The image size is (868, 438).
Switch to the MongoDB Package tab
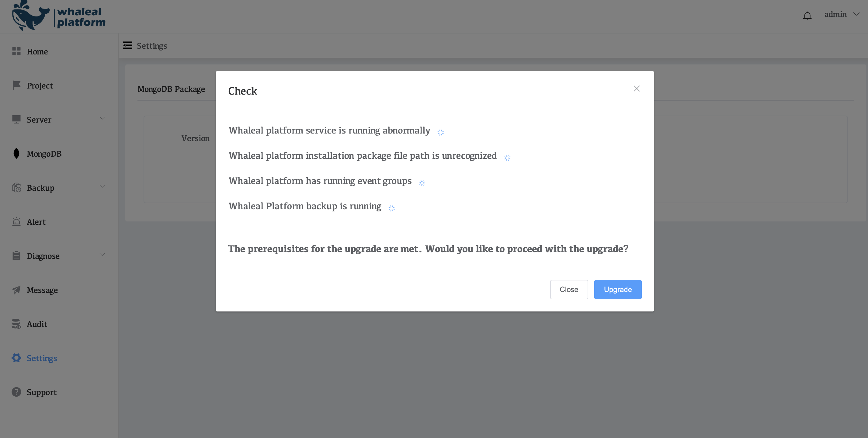pos(171,89)
